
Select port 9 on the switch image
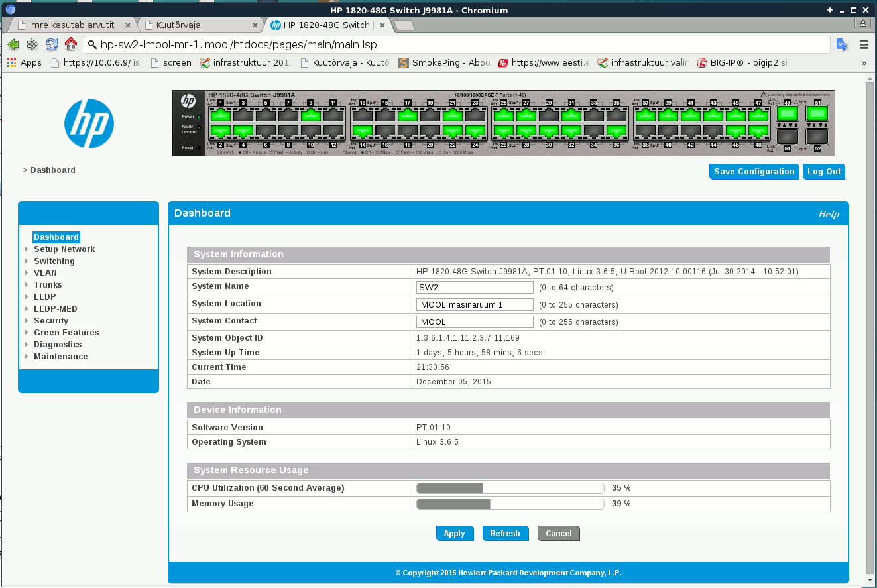point(311,115)
